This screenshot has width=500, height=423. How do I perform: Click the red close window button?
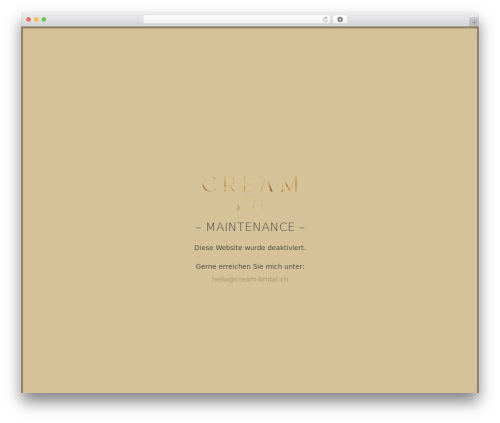[29, 19]
